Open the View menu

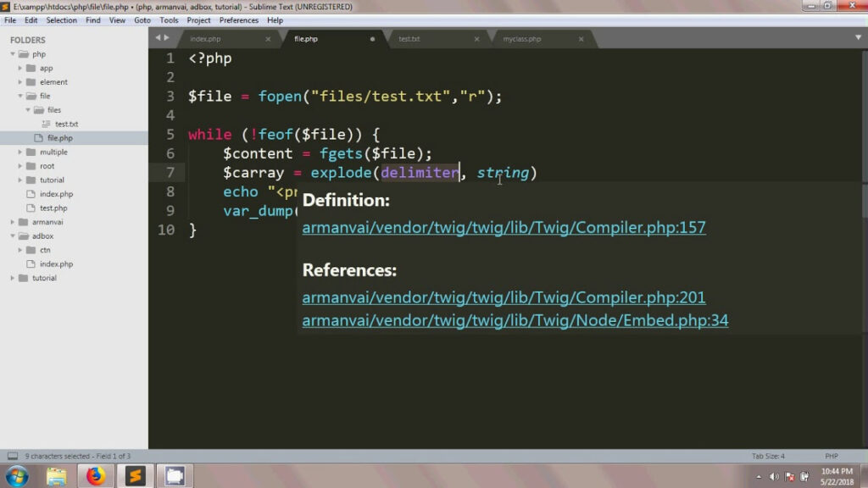click(x=117, y=20)
